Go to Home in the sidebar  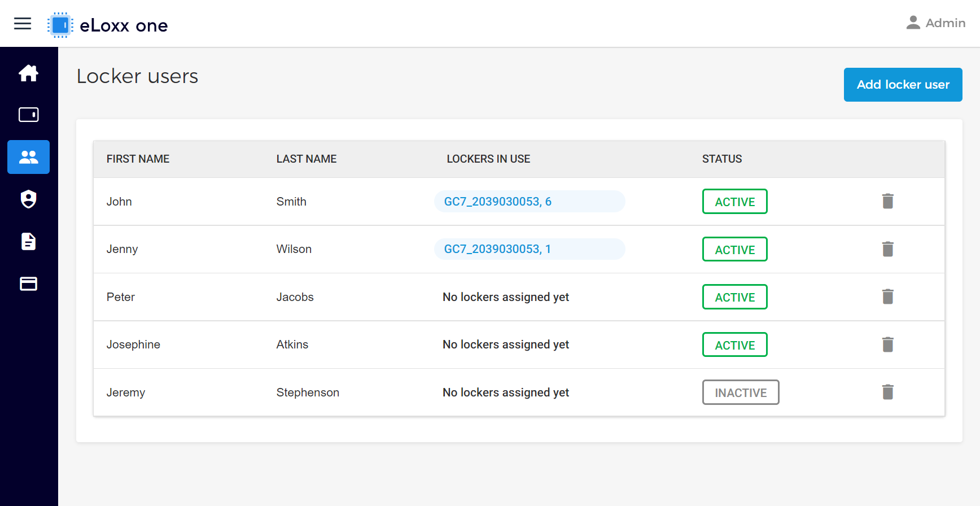click(28, 73)
